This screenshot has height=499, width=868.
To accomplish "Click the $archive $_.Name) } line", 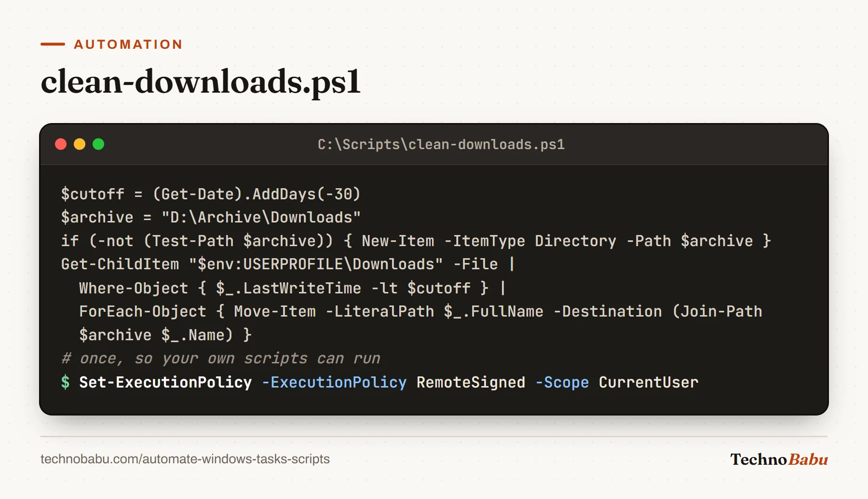I will point(165,335).
